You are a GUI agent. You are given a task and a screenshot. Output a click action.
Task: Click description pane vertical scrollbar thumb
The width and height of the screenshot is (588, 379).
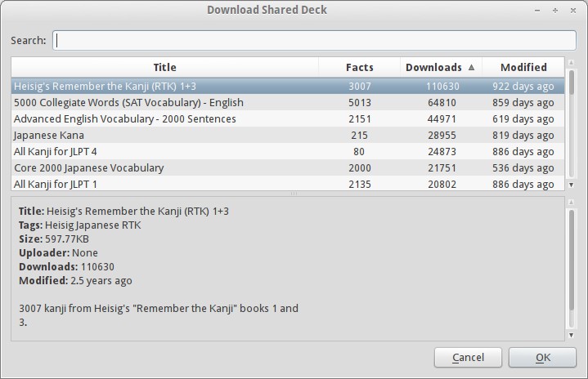click(x=571, y=261)
